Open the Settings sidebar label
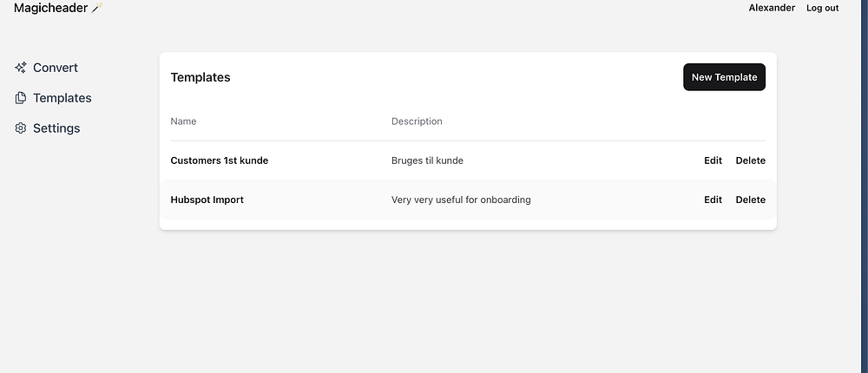 click(56, 128)
